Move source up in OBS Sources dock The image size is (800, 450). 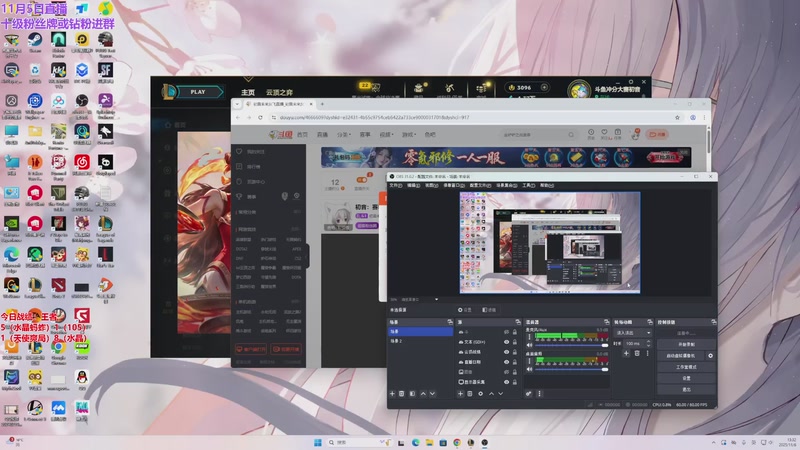491,393
